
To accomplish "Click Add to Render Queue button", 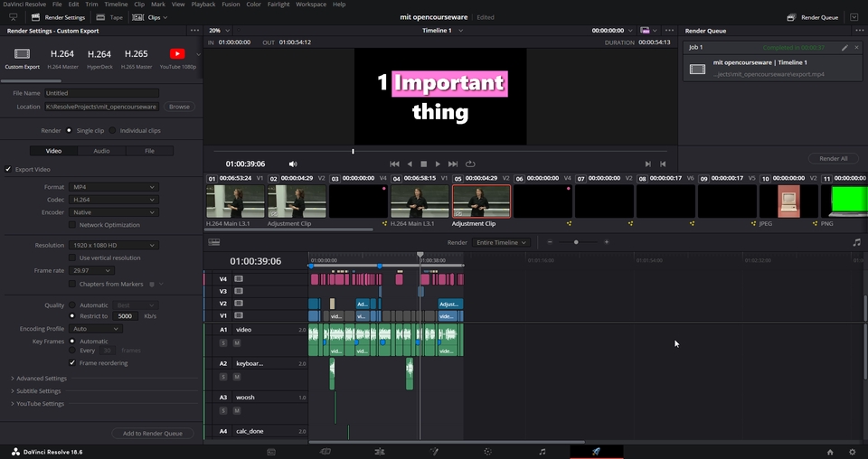I will click(152, 433).
